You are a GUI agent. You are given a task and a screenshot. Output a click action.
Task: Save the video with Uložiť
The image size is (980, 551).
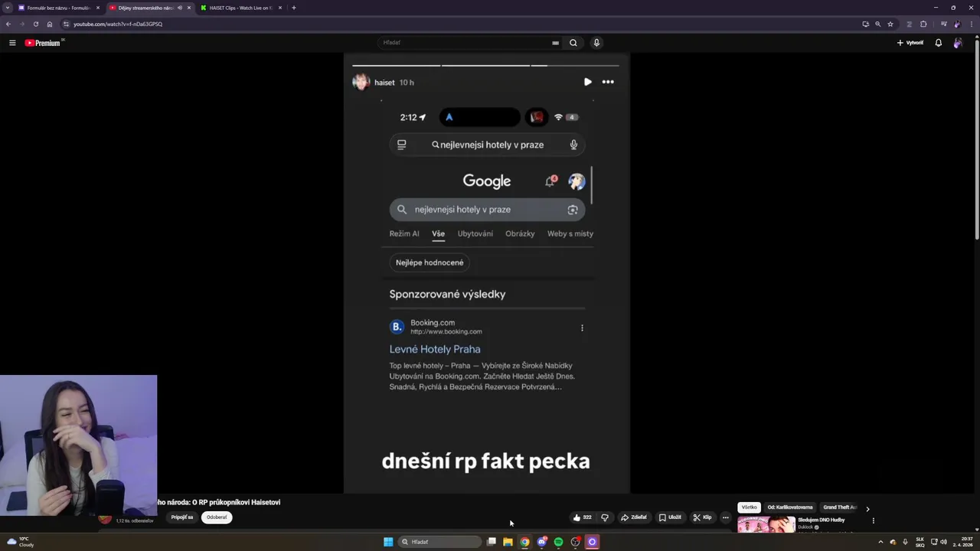coord(670,517)
